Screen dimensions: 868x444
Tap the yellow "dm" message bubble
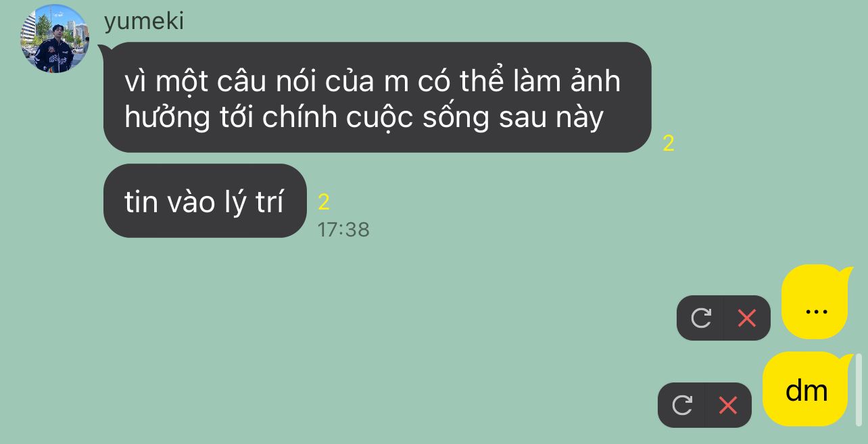pos(806,389)
